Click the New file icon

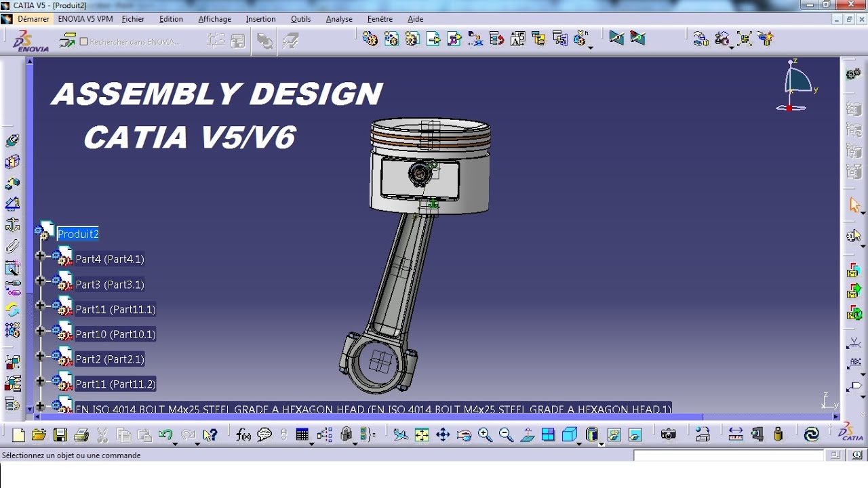coord(18,435)
